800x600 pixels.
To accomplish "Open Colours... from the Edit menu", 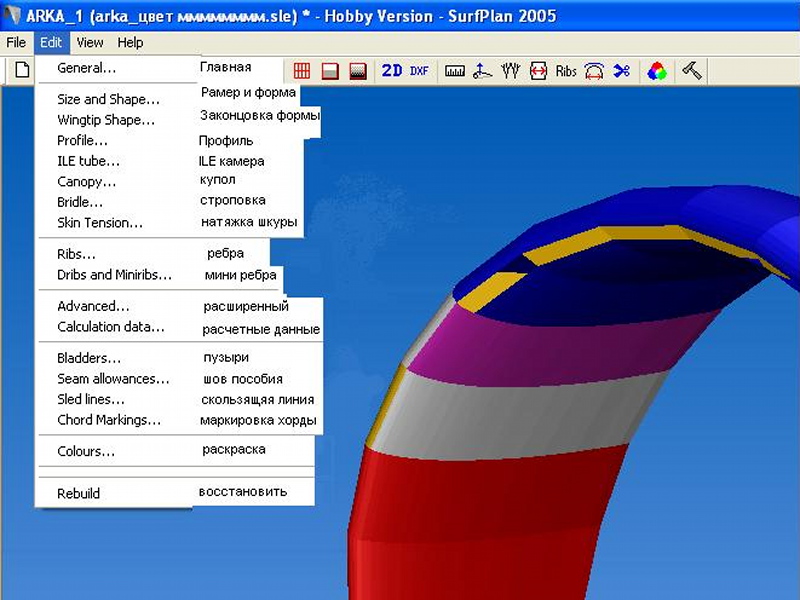I will [x=86, y=451].
